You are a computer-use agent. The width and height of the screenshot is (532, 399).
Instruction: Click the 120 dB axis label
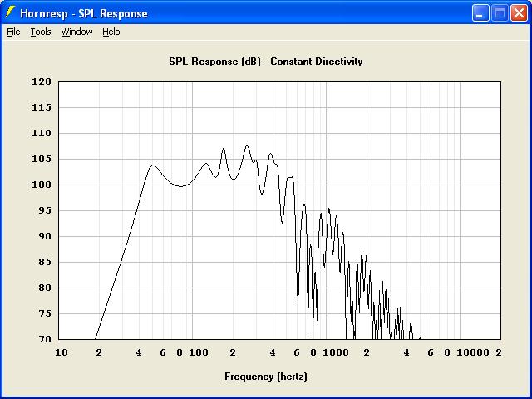pos(42,81)
